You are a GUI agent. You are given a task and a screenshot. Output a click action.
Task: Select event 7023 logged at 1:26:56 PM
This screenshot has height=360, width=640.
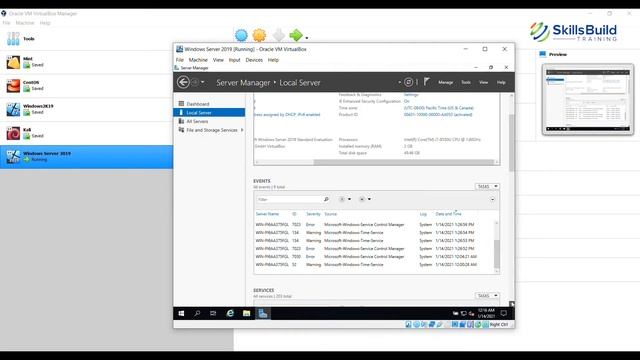[x=374, y=224]
